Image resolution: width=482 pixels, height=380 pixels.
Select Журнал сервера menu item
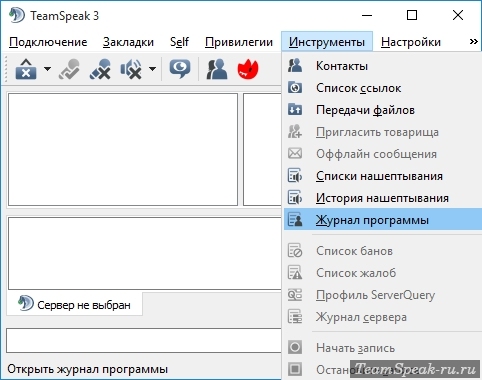coord(383,317)
